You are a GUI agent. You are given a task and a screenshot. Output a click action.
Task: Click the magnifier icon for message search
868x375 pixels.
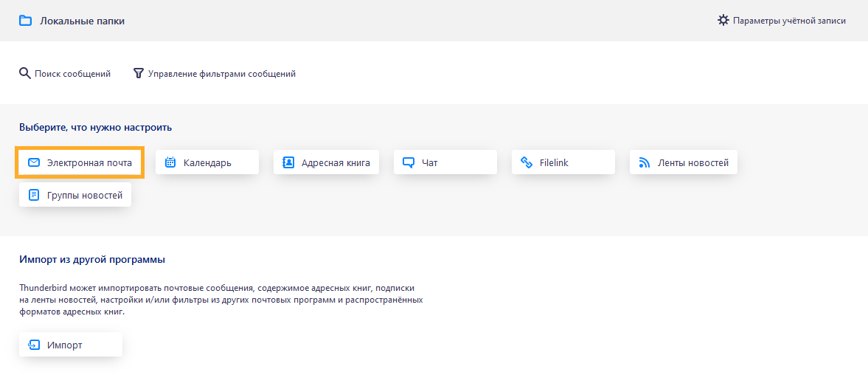point(24,73)
